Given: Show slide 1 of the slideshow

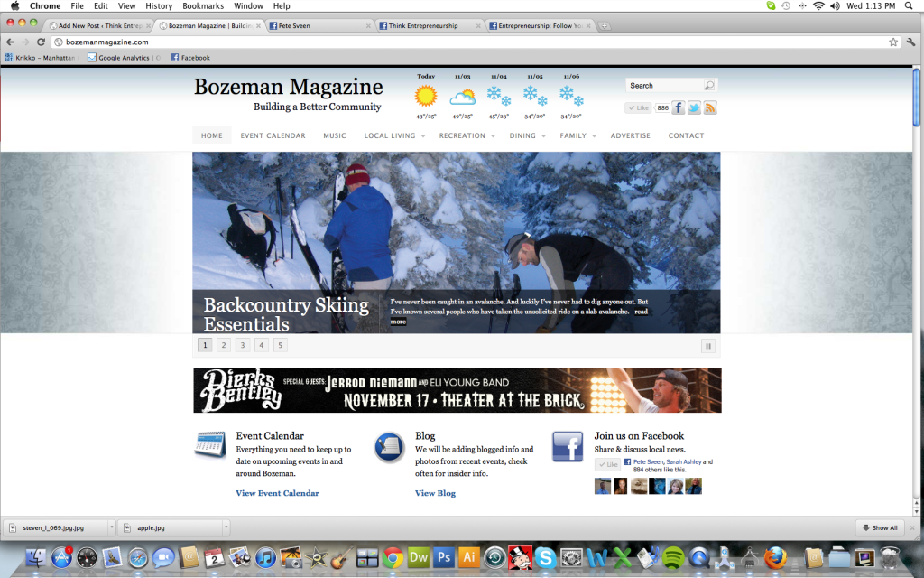Looking at the screenshot, I should (205, 345).
